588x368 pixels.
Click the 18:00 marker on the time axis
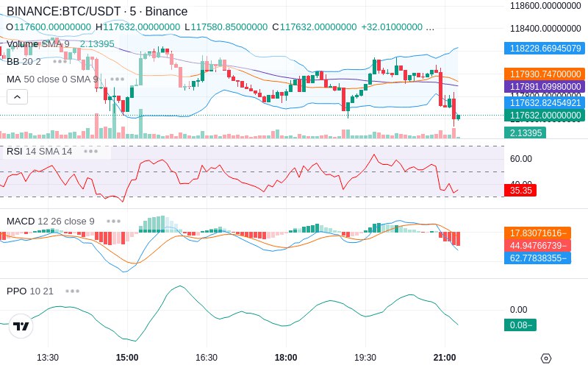point(286,358)
